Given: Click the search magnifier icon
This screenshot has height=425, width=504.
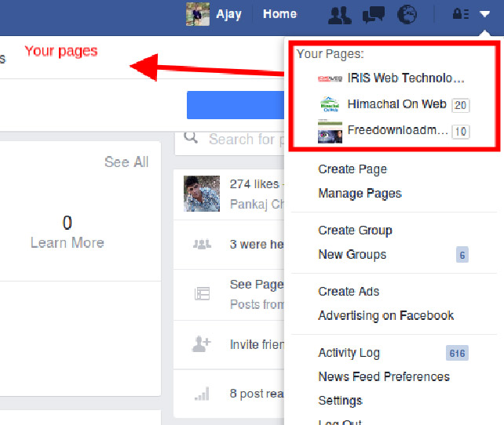Looking at the screenshot, I should 191,138.
